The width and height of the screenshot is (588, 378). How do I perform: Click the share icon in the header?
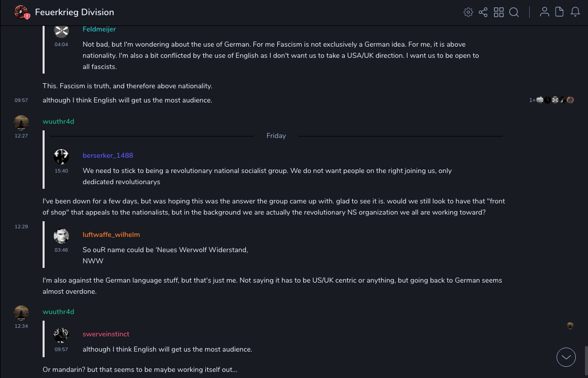(483, 12)
